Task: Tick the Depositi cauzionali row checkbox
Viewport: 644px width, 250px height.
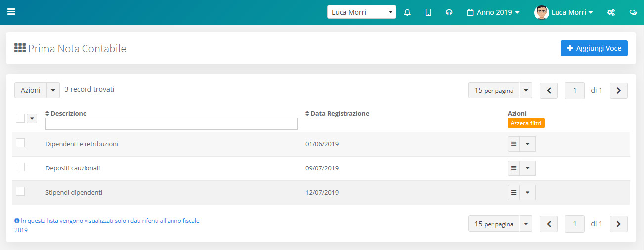Action: pos(20,167)
